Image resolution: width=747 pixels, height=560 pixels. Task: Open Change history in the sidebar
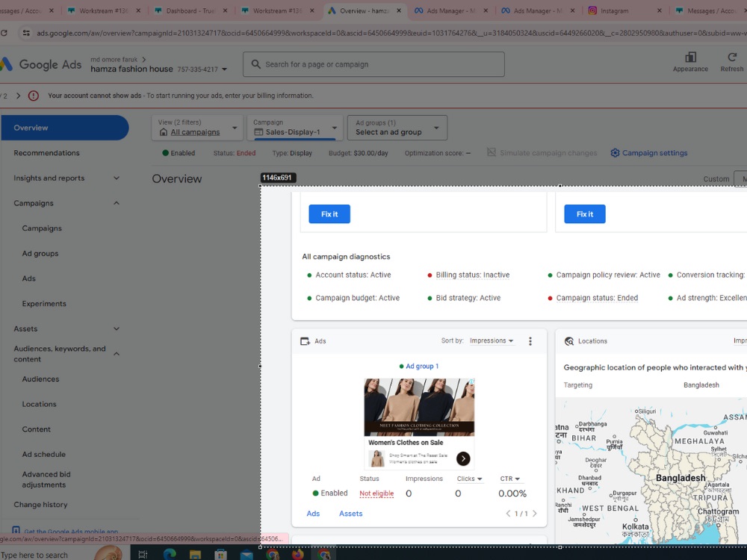(x=40, y=505)
